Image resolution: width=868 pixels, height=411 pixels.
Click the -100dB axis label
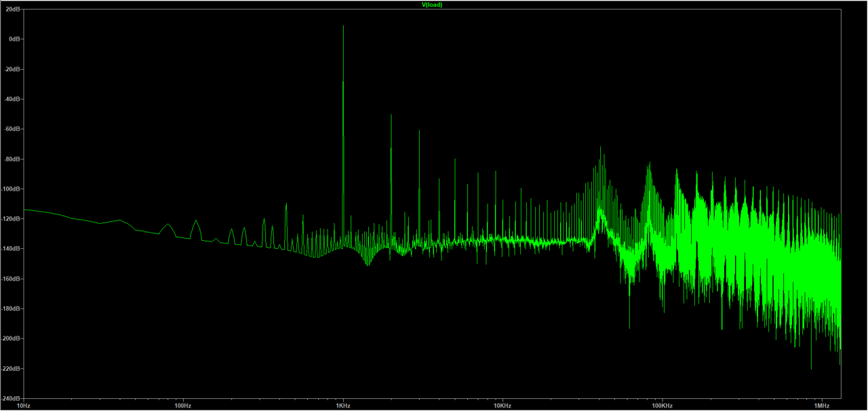11,189
